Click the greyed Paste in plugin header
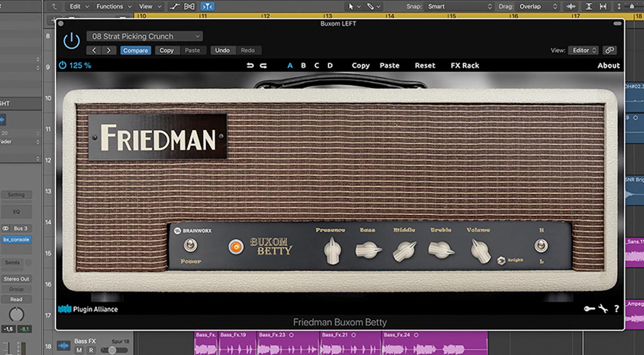 point(192,50)
